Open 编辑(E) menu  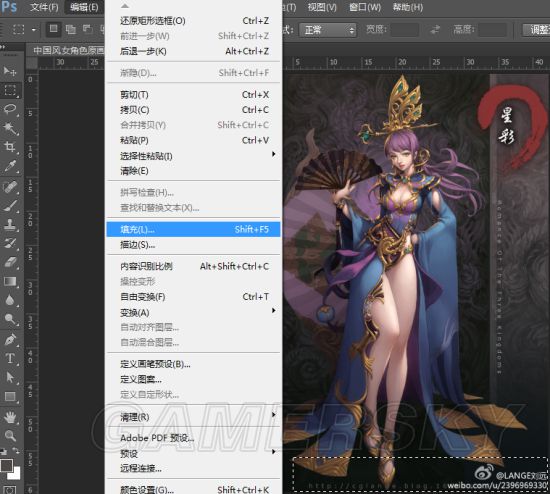[84, 7]
